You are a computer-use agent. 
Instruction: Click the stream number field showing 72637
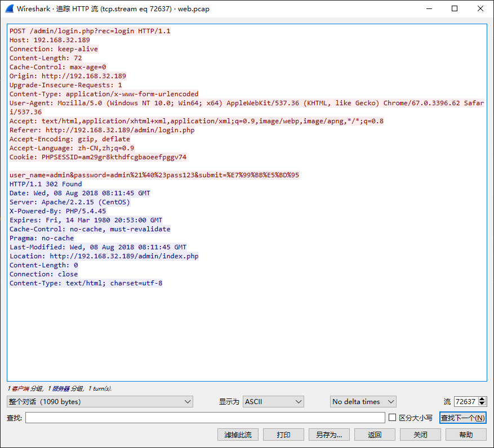pos(465,402)
